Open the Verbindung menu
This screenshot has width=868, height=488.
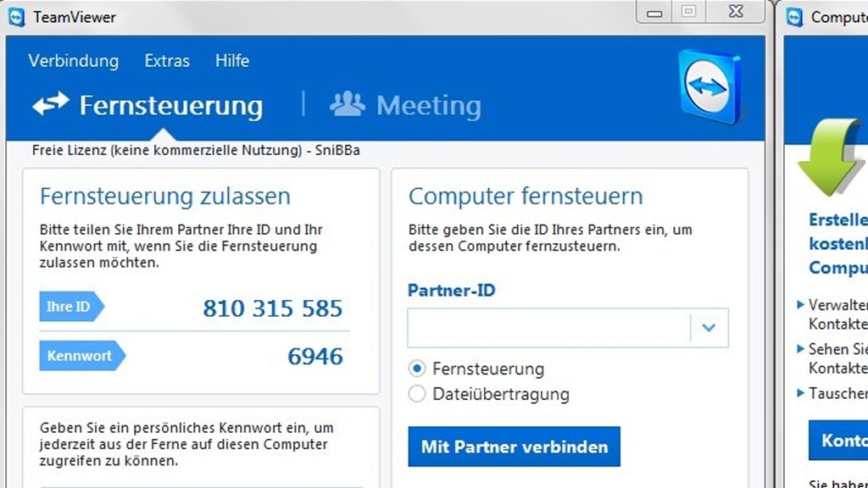[74, 60]
